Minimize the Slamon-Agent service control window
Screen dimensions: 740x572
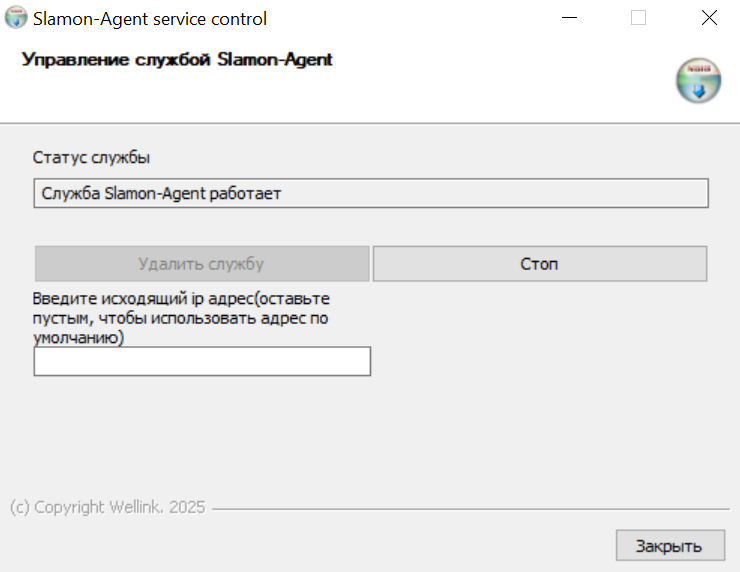pos(569,18)
